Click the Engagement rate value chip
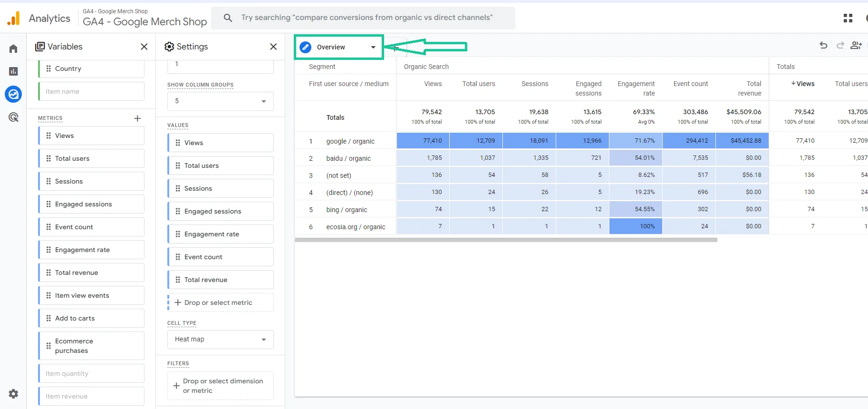This screenshot has width=868, height=409. [x=221, y=234]
